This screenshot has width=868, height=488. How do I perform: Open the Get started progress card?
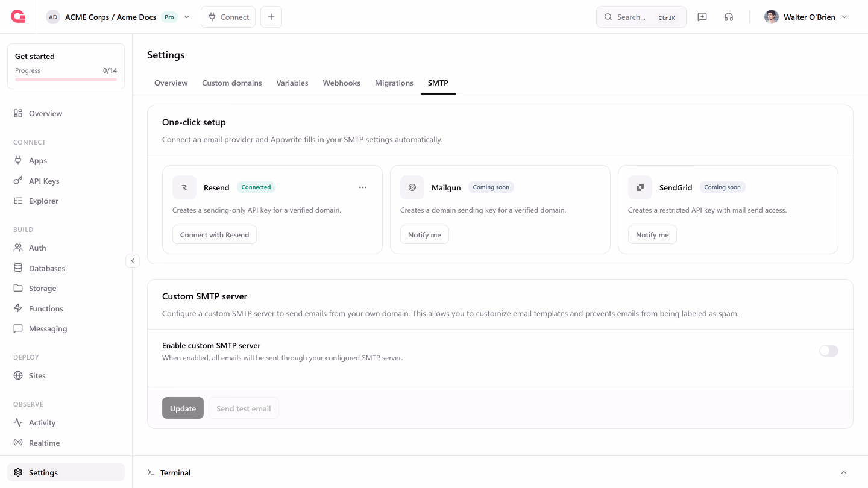click(x=66, y=66)
